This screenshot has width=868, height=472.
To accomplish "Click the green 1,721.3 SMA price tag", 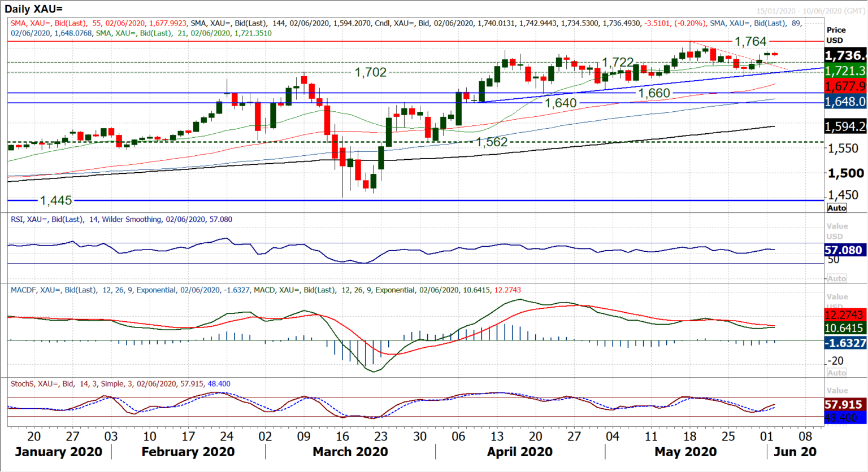I will point(845,71).
